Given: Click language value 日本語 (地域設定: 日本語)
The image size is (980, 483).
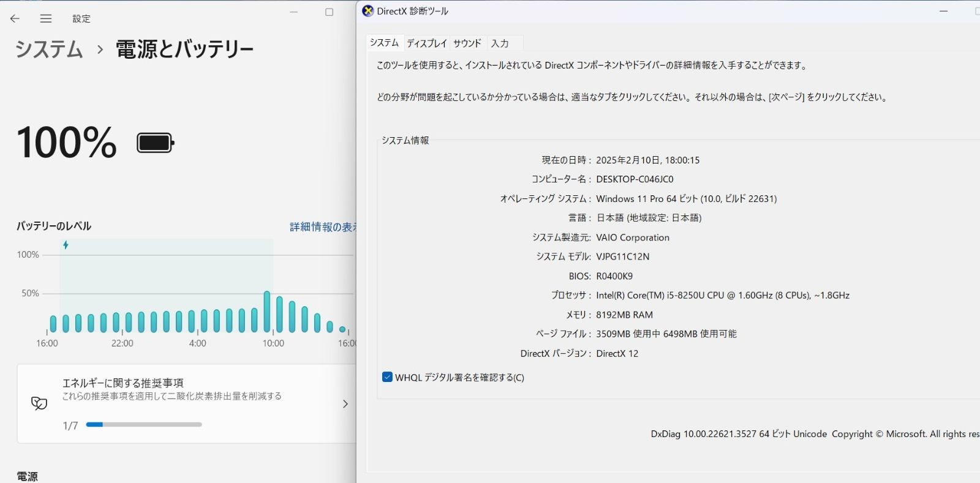Looking at the screenshot, I should click(649, 218).
